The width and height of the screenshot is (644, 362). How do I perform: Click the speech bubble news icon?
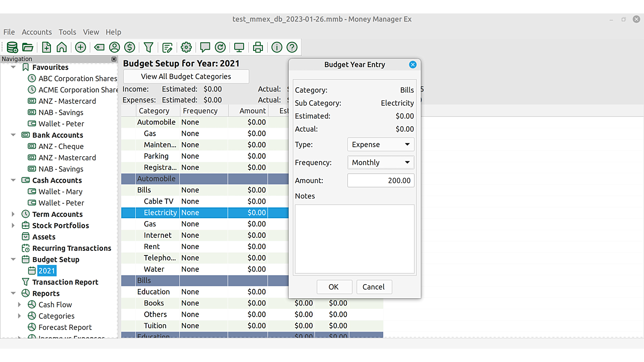click(205, 47)
